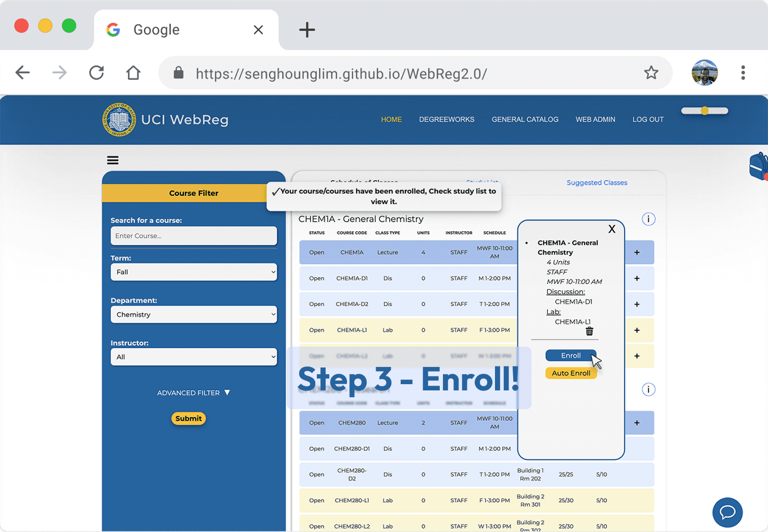Viewport: 768px width, 532px height.
Task: Click Building 2 Rm 301 location
Action: (x=530, y=500)
